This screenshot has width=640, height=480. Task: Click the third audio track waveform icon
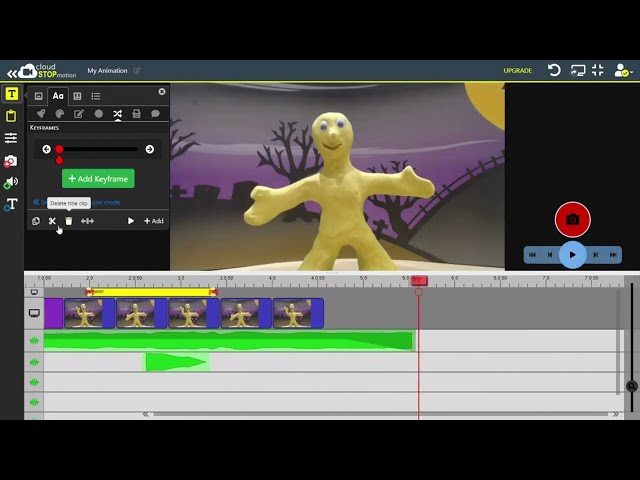[x=34, y=382]
